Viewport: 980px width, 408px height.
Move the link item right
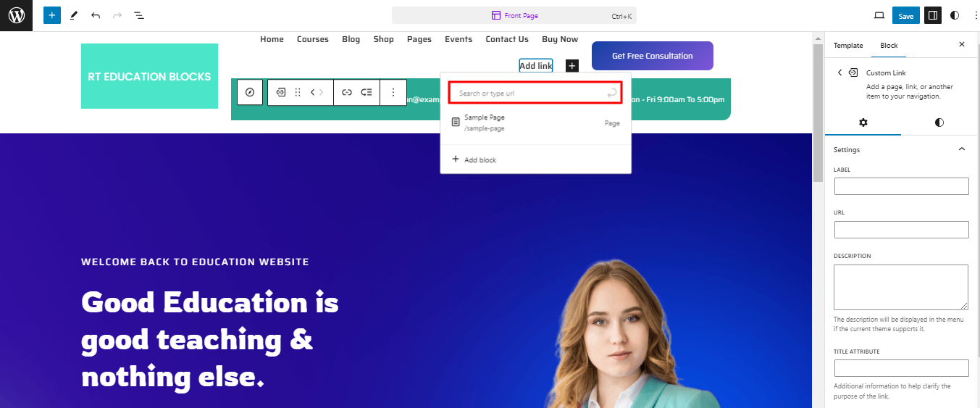click(x=322, y=92)
